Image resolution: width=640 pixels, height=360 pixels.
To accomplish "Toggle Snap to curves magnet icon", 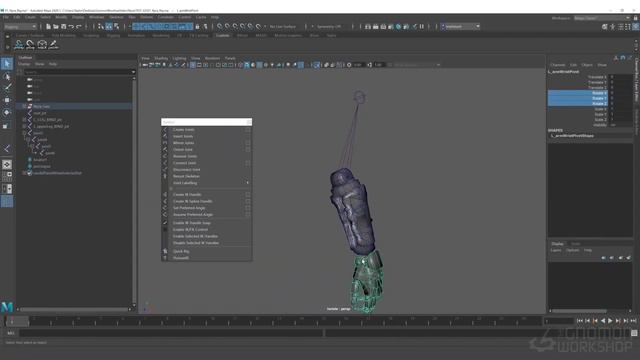I will tap(227, 27).
